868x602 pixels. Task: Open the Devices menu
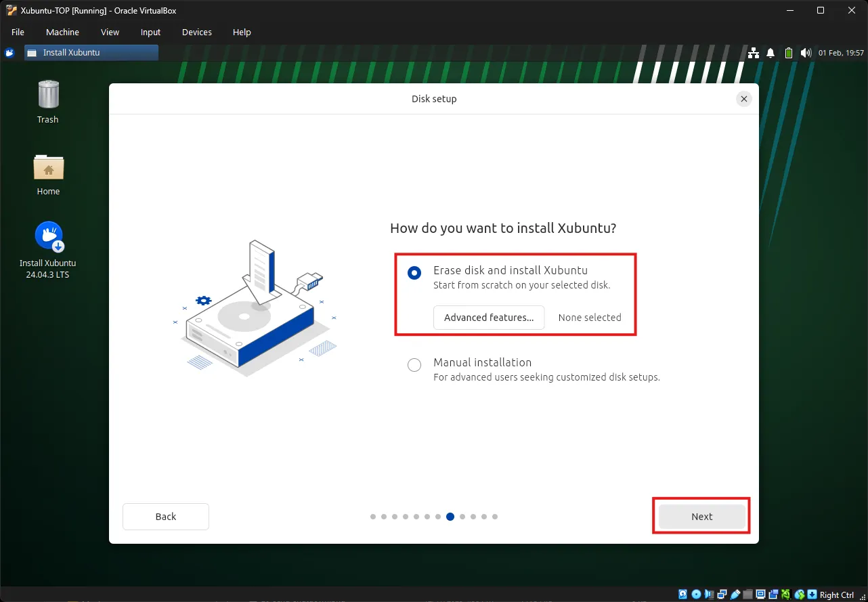pos(196,32)
